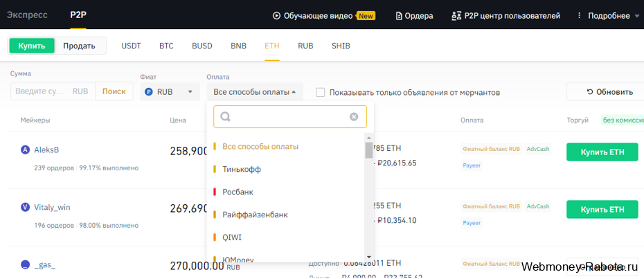Image resolution: width=644 pixels, height=279 pixels.
Task: Click the Поиск button
Action: point(114,91)
